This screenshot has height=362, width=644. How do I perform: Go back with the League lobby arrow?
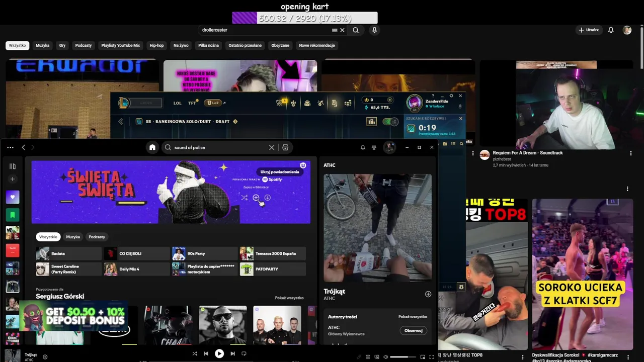[120, 121]
